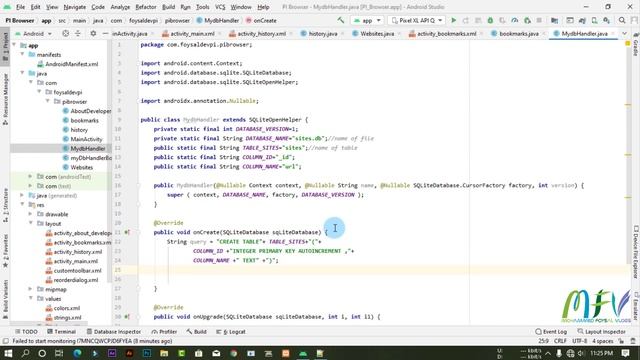Open the Navigate menu
This screenshot has height=360, width=640.
75,7
